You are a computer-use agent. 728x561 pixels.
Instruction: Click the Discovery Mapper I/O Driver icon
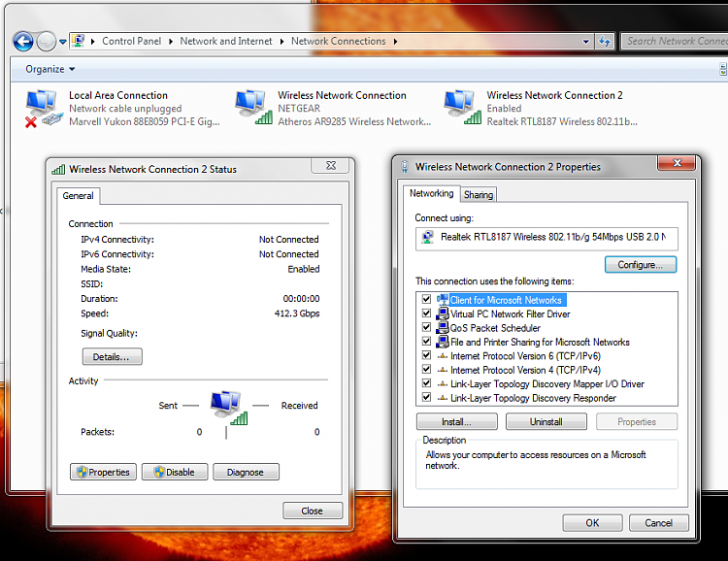point(443,384)
